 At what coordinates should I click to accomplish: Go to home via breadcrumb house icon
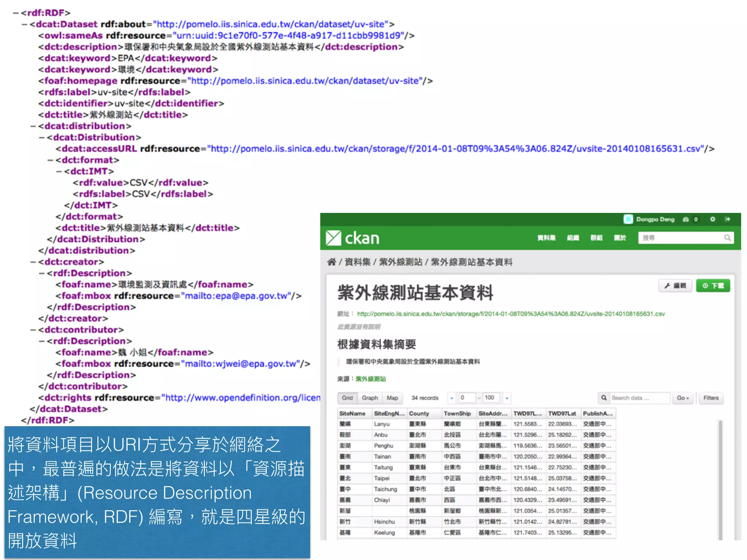coord(331,262)
